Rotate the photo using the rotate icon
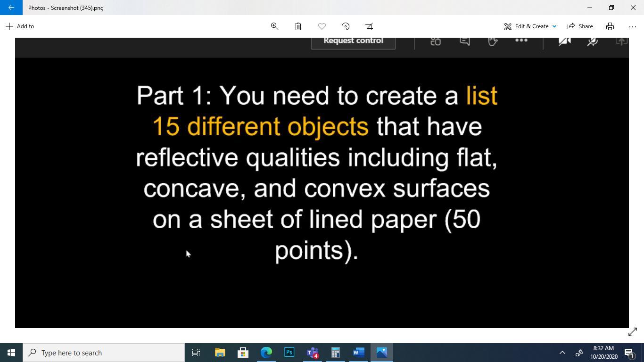 [x=346, y=26]
